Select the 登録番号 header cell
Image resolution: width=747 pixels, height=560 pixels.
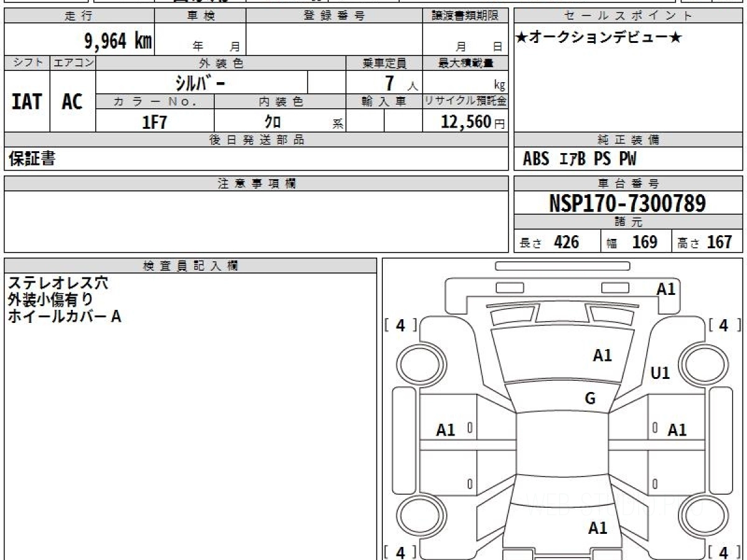point(334,16)
